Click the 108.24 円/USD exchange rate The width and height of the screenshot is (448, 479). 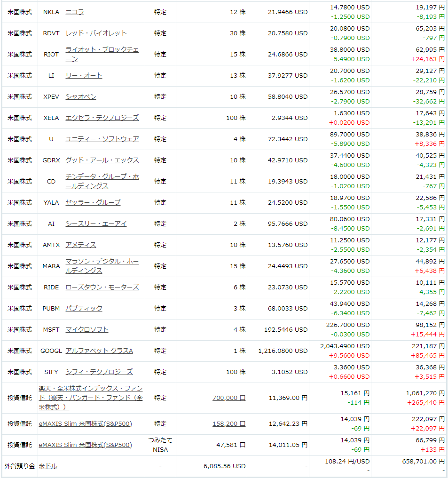(x=347, y=461)
